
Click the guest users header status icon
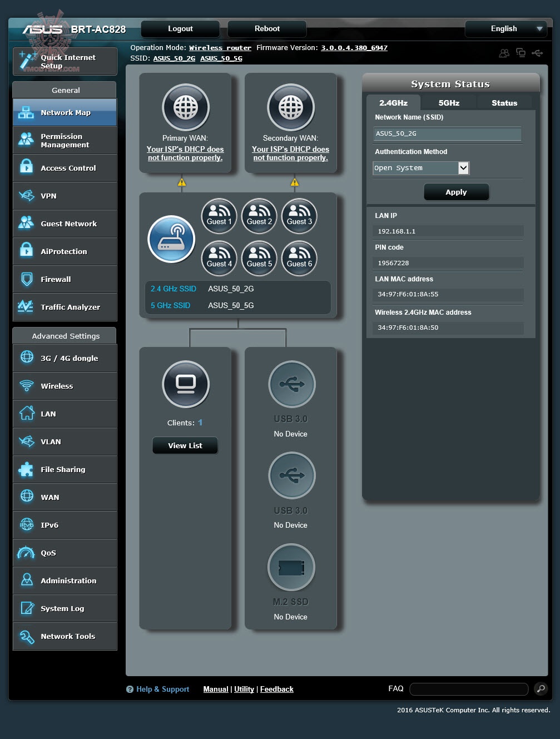click(504, 53)
